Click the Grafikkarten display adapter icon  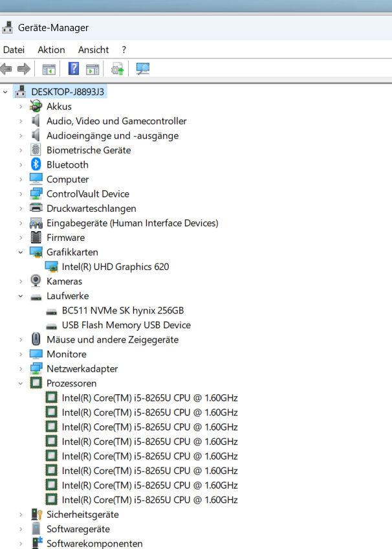(x=36, y=252)
